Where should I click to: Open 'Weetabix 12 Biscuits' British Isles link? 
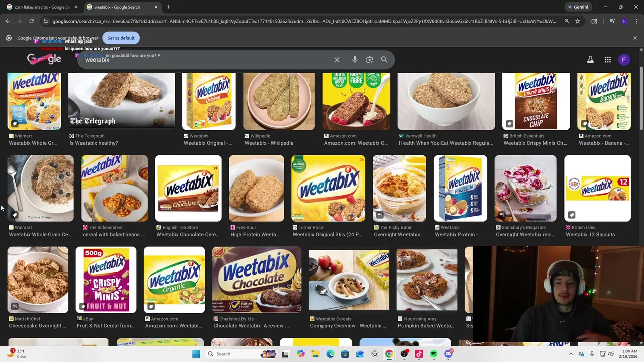pos(590,235)
